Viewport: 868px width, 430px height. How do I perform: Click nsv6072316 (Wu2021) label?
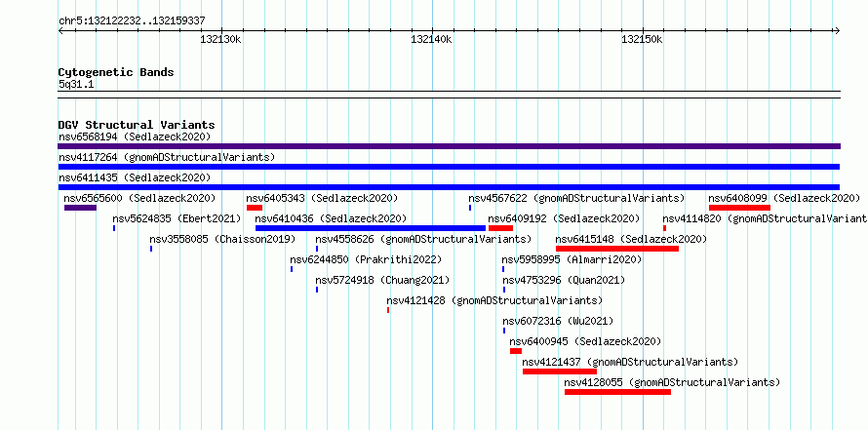click(558, 321)
